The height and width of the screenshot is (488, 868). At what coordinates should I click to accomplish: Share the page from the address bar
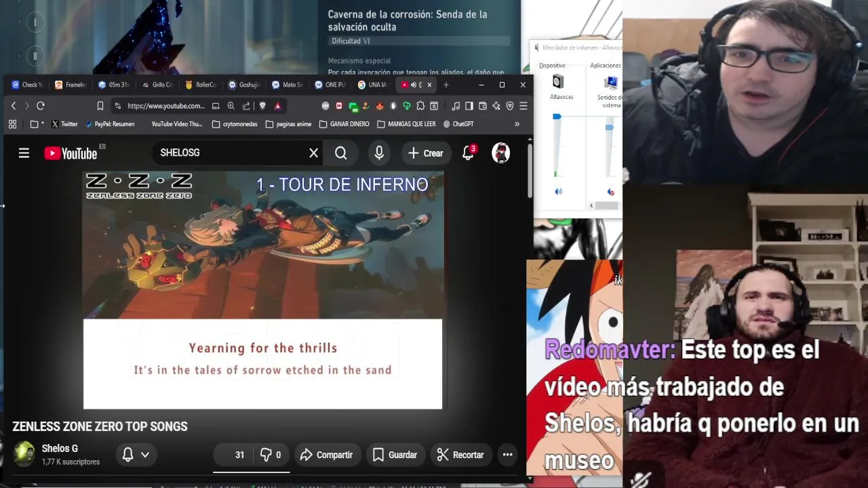(x=246, y=106)
